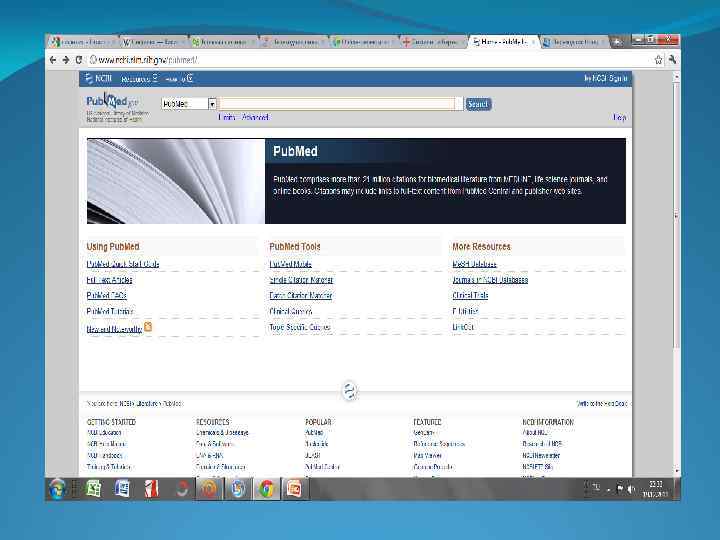Launch Word from the taskbar

pyautogui.click(x=122, y=488)
